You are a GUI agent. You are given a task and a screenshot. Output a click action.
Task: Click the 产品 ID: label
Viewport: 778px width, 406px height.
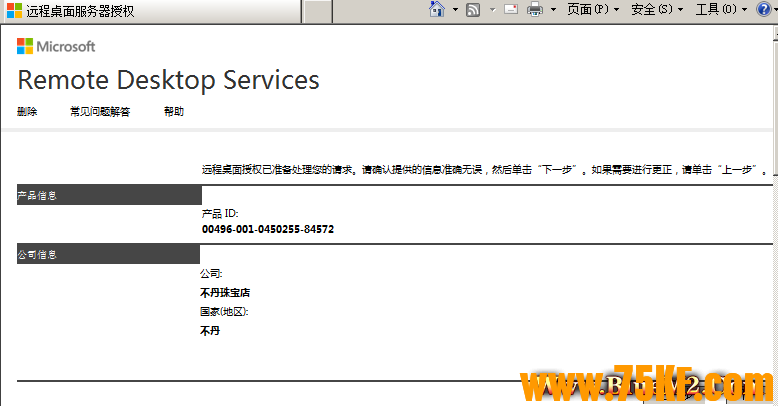pos(220,214)
